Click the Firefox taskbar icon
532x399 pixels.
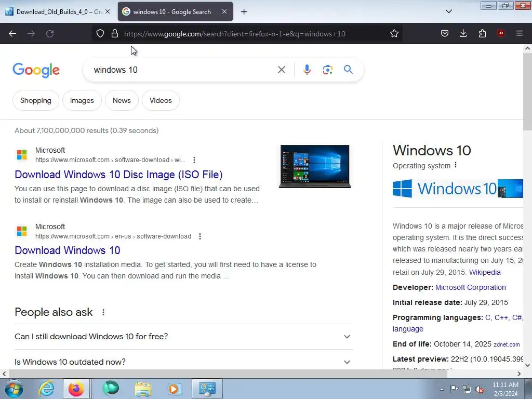pos(76,389)
